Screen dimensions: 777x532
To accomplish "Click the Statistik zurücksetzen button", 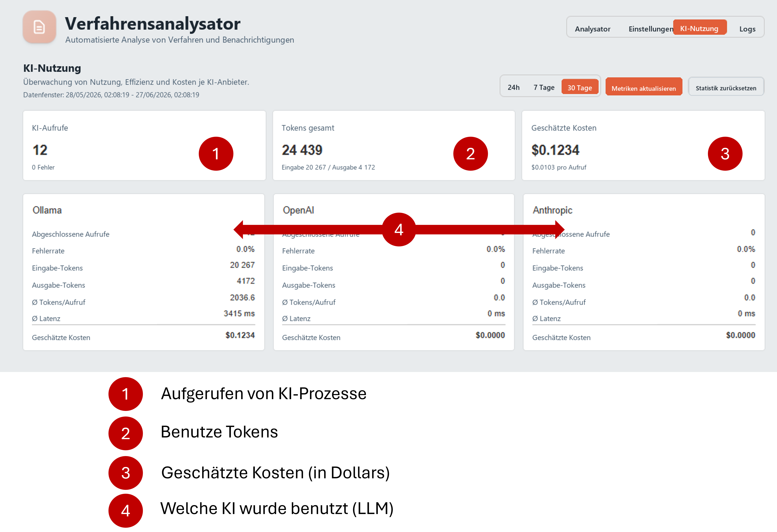I will coord(726,88).
